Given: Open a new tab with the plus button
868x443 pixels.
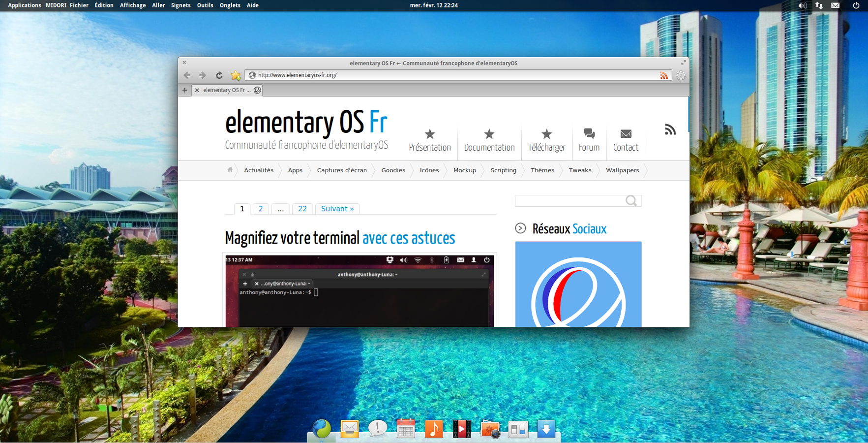Looking at the screenshot, I should point(185,90).
